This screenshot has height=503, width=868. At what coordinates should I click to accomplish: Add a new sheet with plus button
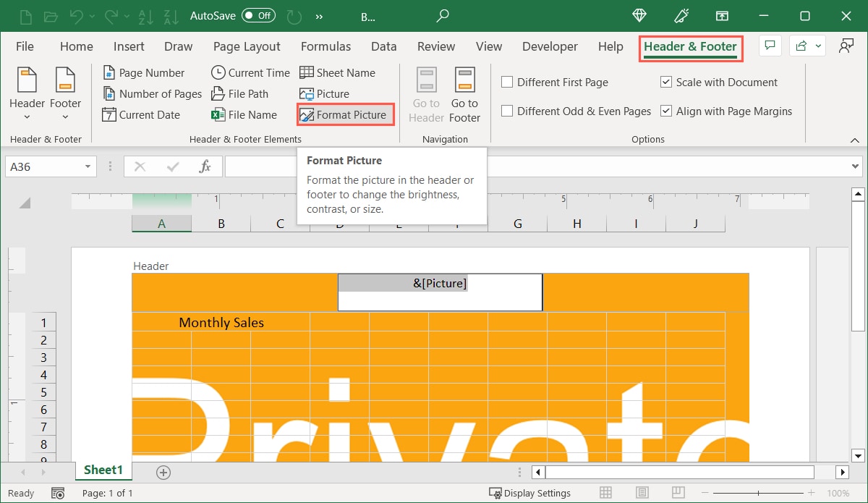click(163, 473)
